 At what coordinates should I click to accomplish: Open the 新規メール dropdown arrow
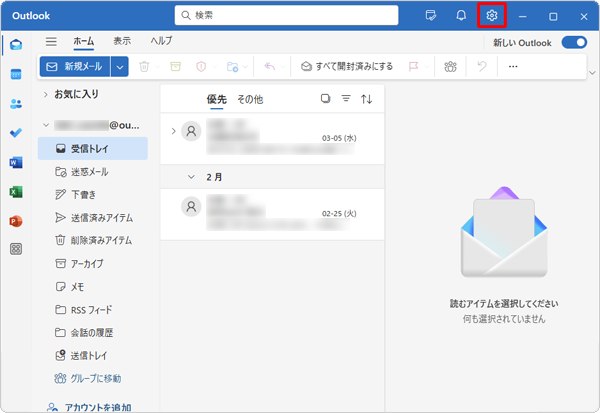coord(120,67)
